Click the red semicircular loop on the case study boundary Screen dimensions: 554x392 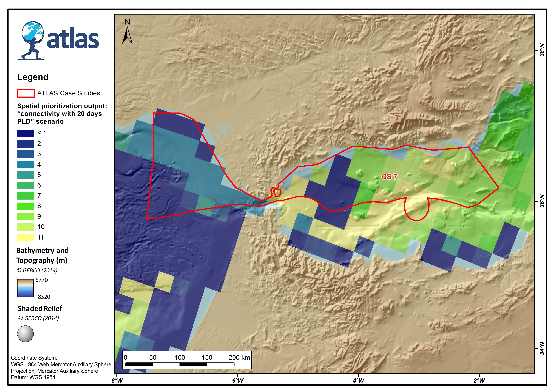[417, 209]
